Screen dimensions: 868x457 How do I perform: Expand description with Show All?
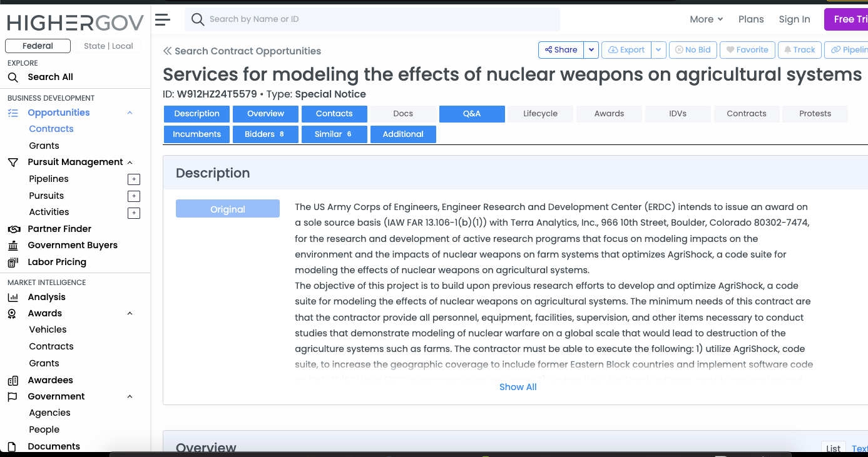(x=518, y=387)
